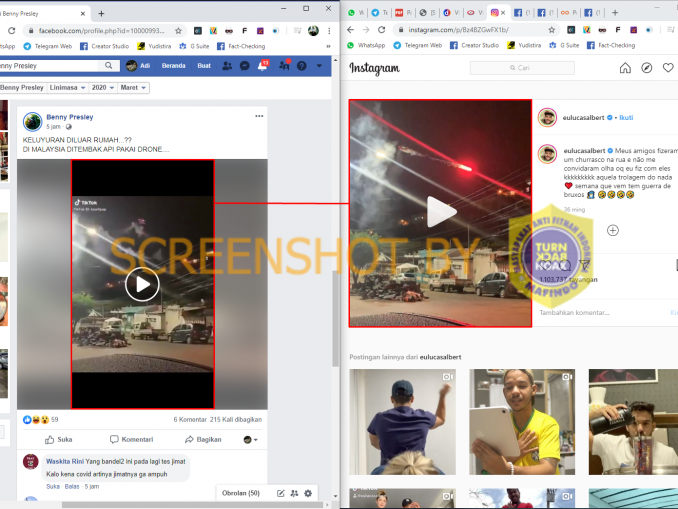Click Bagikan share button

(203, 439)
